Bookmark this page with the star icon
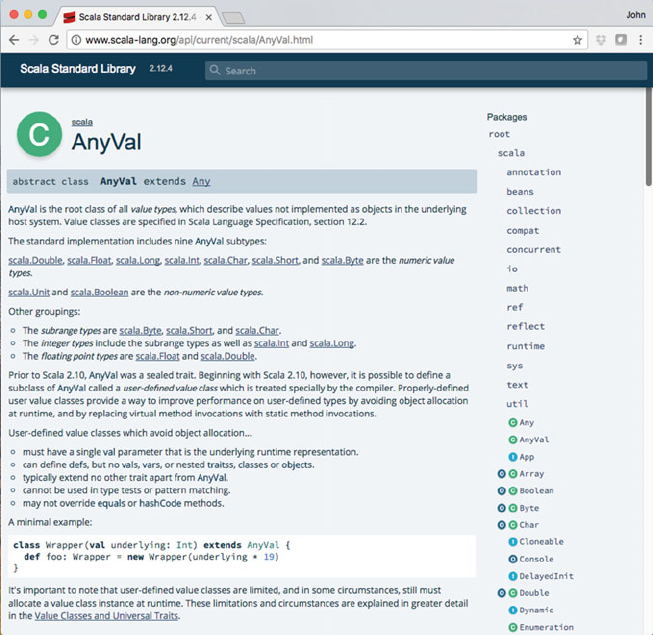The height and width of the screenshot is (635, 653). [x=577, y=40]
